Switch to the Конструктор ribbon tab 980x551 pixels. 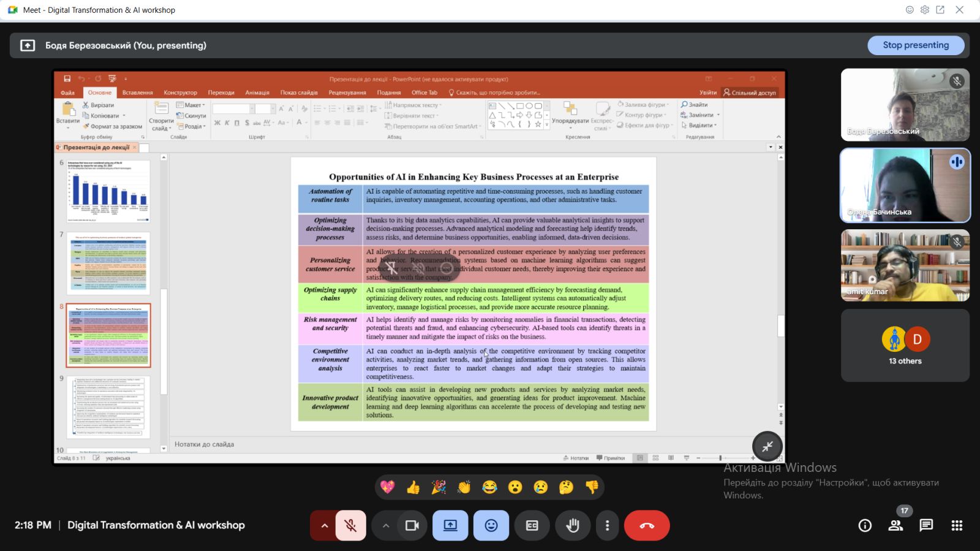point(180,93)
